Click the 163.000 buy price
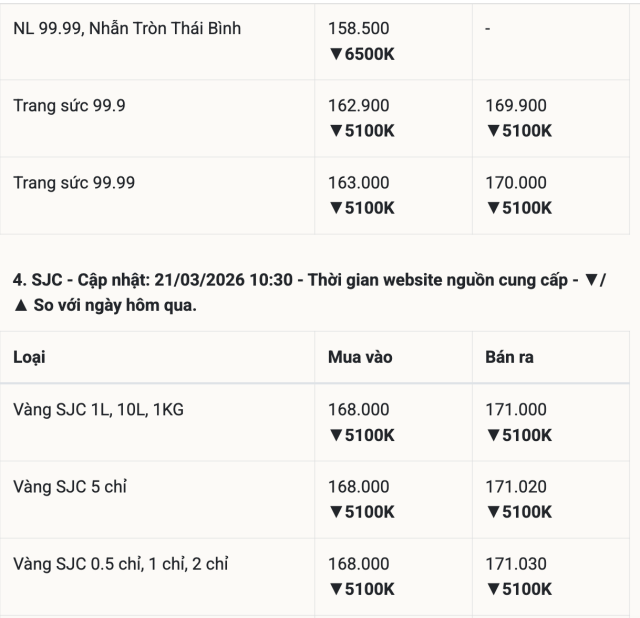This screenshot has height=618, width=640. [x=359, y=183]
